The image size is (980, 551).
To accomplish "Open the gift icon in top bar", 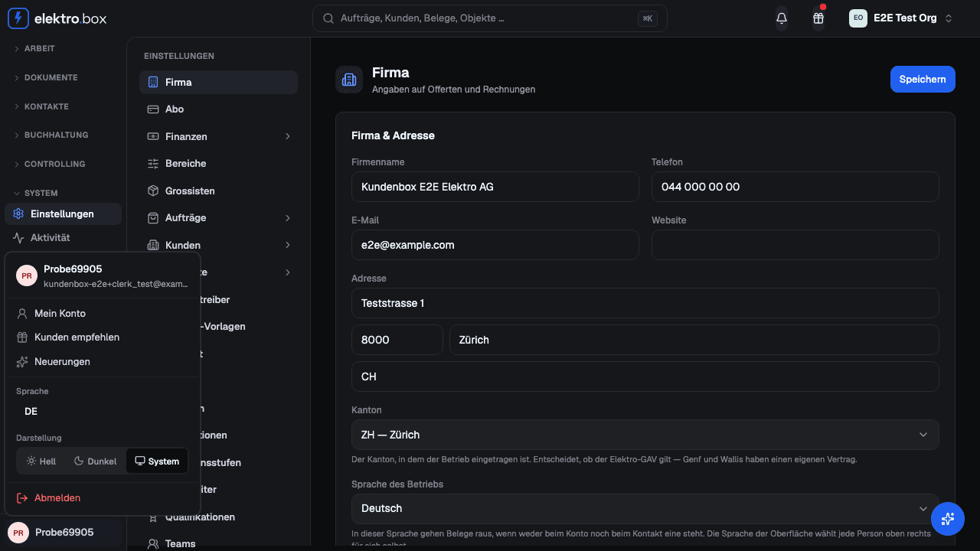I will [818, 18].
